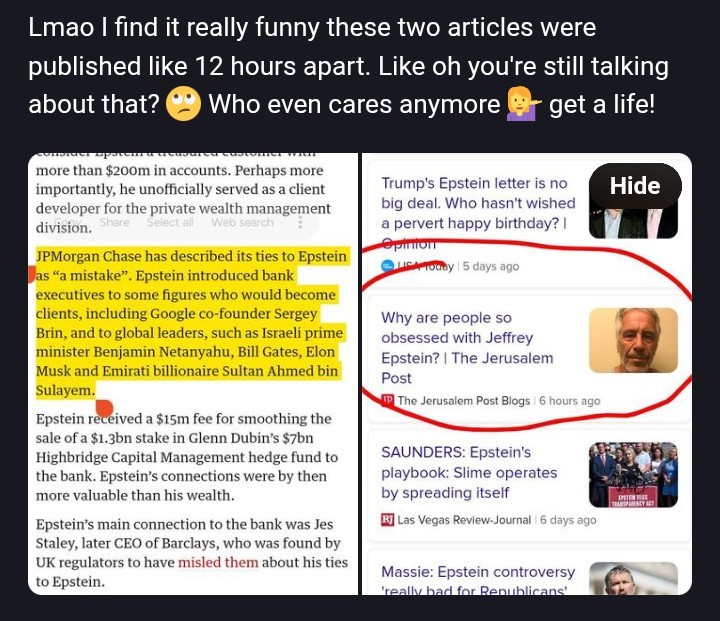
Task: Open Massie Epstein controversy headline
Action: [478, 581]
